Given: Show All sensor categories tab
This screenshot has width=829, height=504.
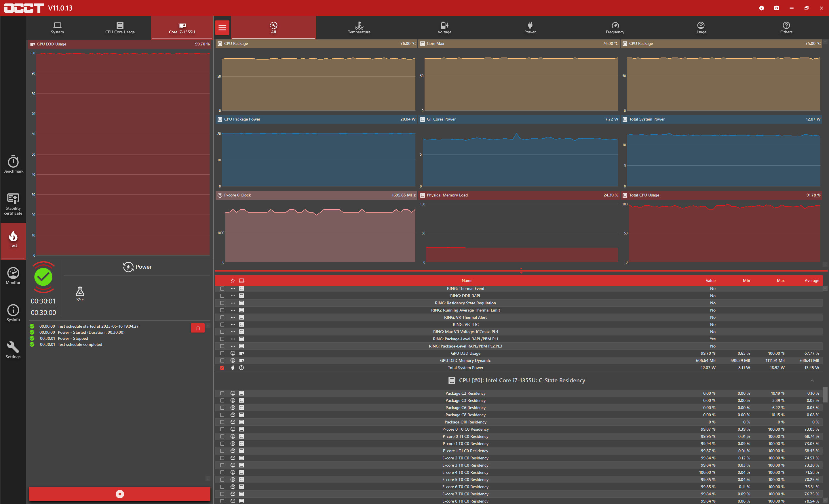Looking at the screenshot, I should [273, 28].
